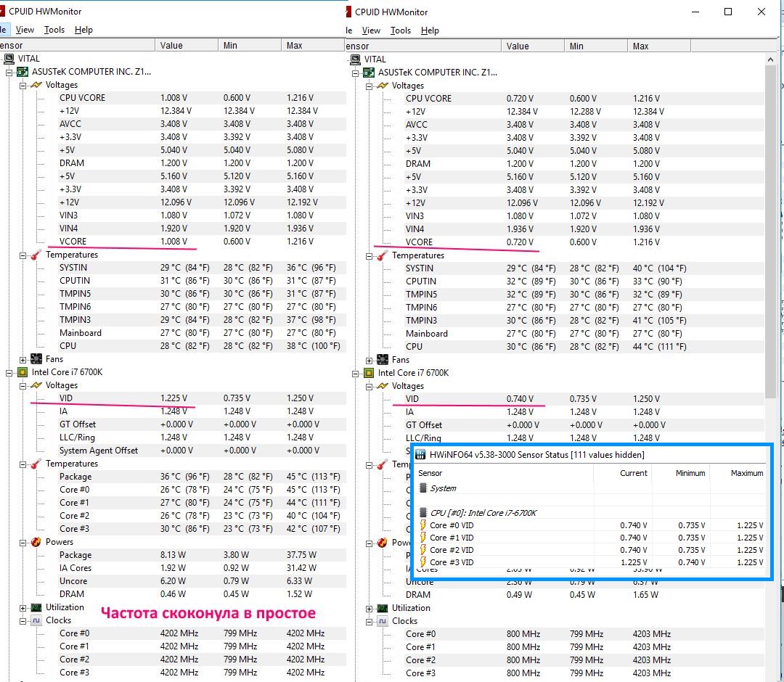The width and height of the screenshot is (784, 682).
Task: Click ASUSTeK motherboard icon in left window
Action: coord(23,72)
